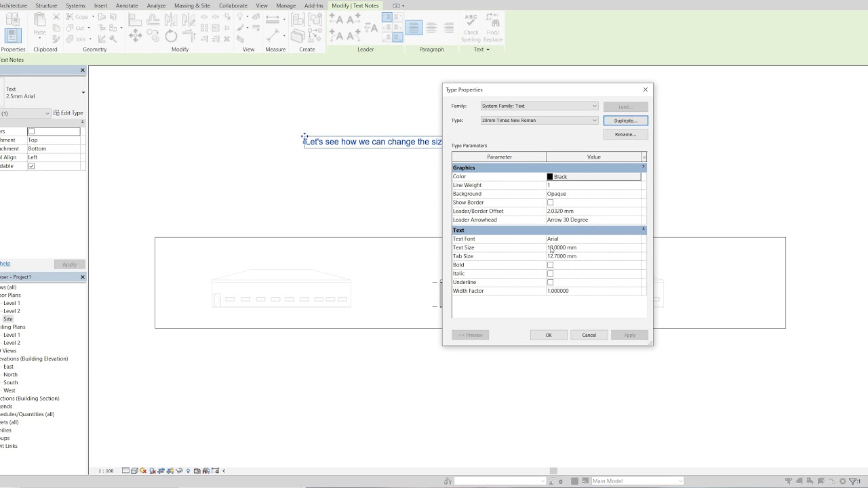
Task: Enable the Bold checkbox
Action: (550, 265)
